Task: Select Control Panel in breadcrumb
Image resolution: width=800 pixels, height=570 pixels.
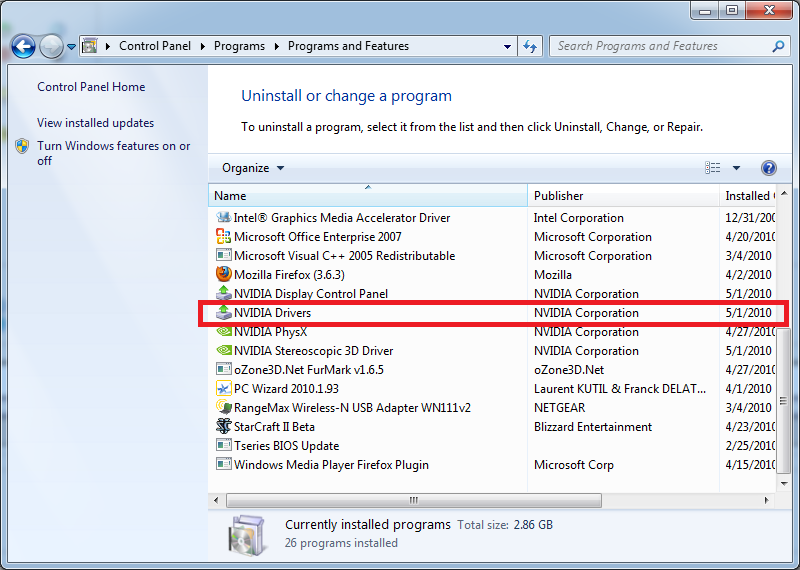Action: 155,46
